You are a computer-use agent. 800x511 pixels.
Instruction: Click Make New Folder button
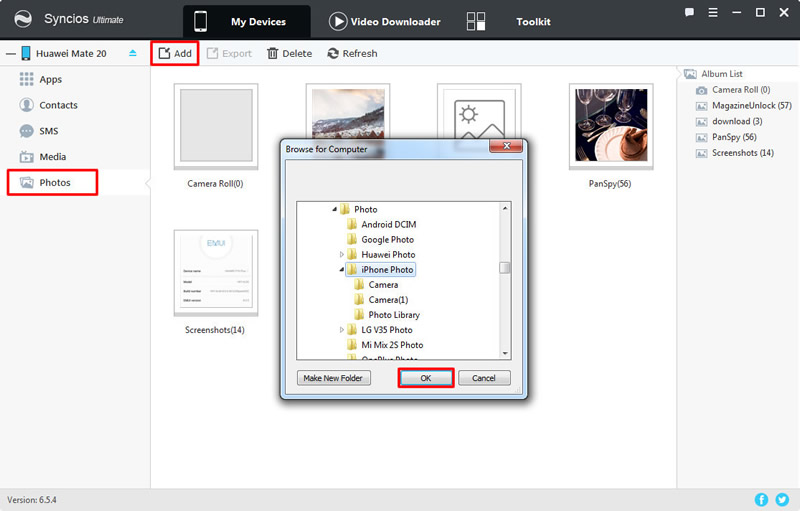[x=333, y=378]
